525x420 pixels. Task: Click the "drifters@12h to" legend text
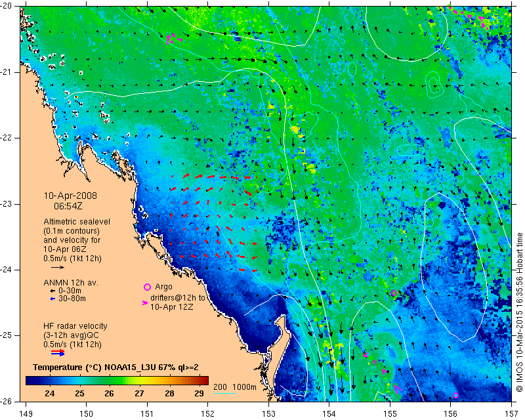[x=177, y=298]
